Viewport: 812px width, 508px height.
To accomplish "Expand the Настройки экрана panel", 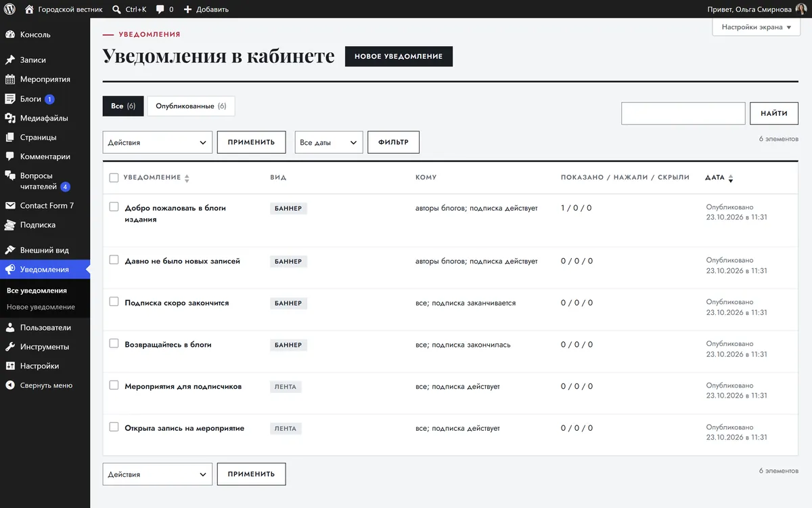I will (x=756, y=27).
